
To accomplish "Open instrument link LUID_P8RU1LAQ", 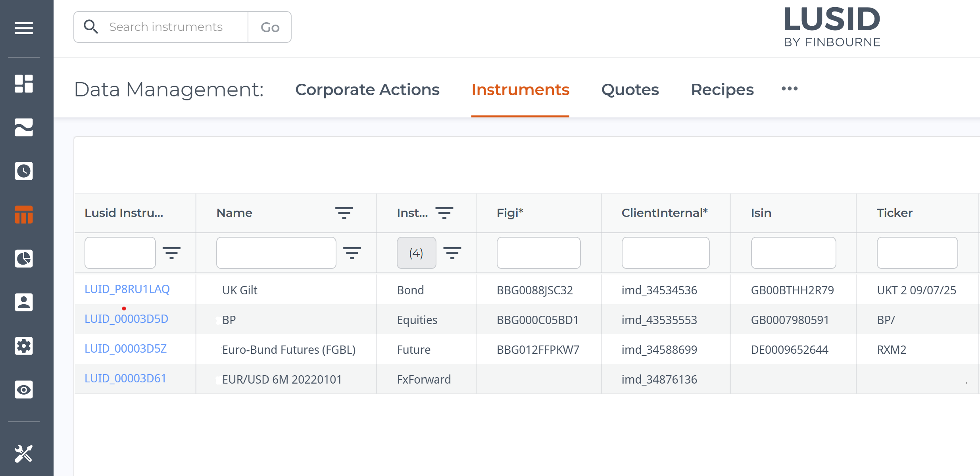I will (x=127, y=289).
